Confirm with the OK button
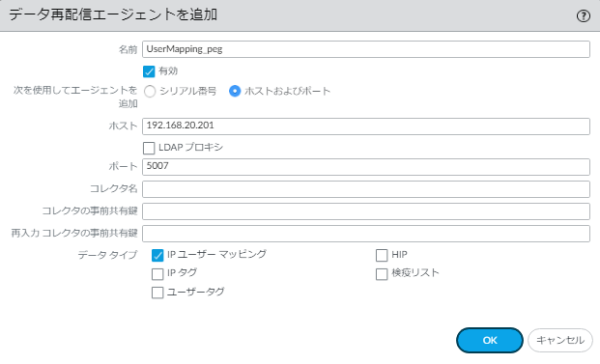Screen dimensions: 600x364 [x=490, y=340]
